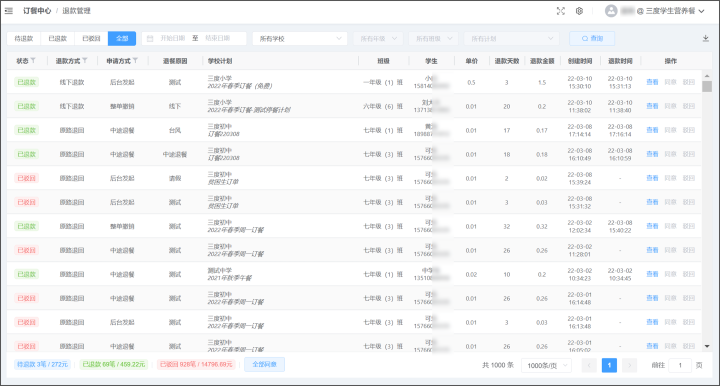Switch to the 待退款 tab
The image size is (720, 386).
click(24, 39)
